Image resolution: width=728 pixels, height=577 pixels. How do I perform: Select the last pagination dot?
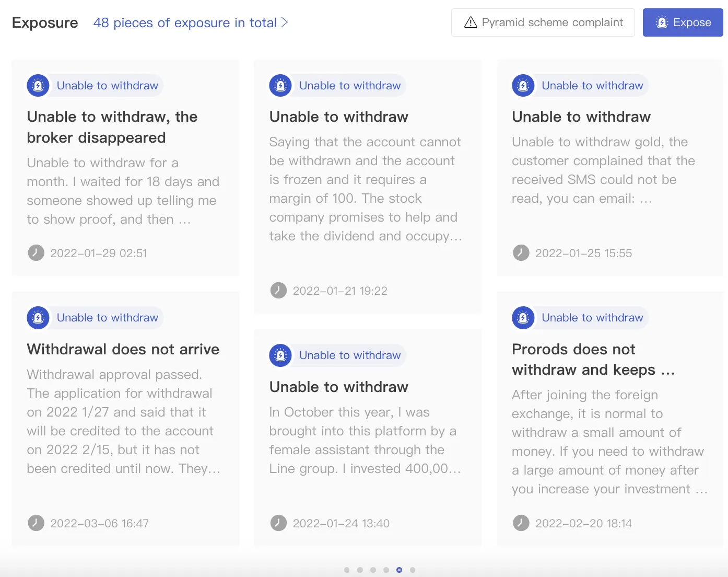pos(413,570)
